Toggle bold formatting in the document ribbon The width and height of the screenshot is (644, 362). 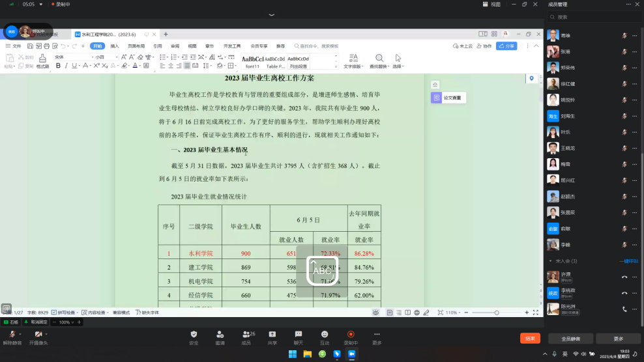point(58,66)
